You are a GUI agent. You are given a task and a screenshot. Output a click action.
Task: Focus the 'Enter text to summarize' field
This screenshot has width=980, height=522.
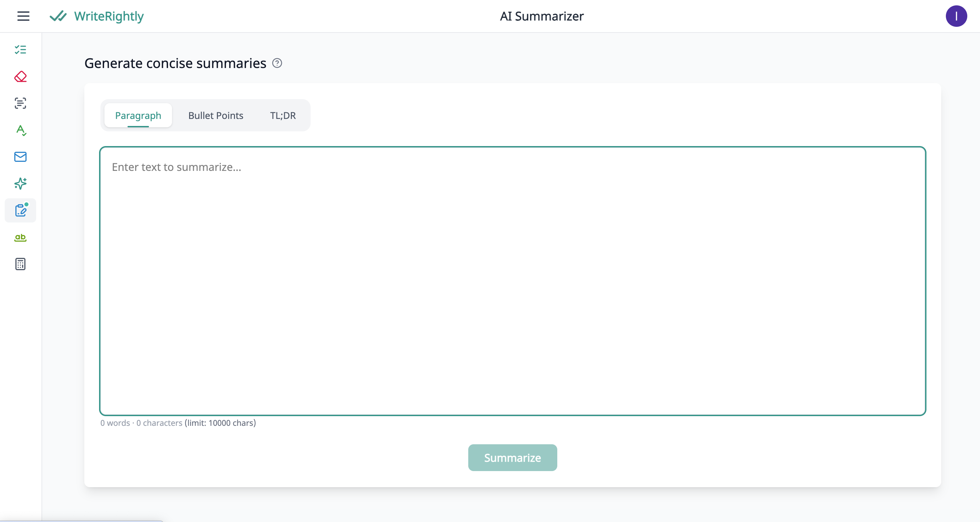(512, 281)
